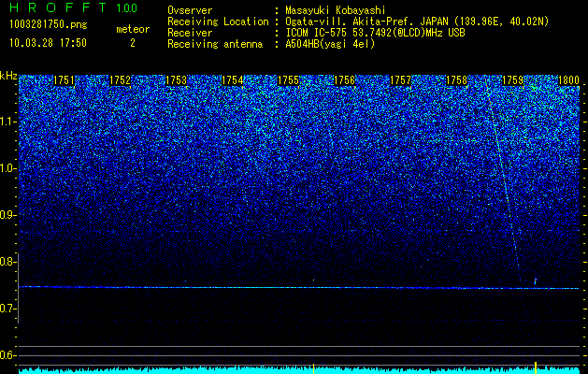Click the meteor count label
Viewport: 588px width, 374px height.
click(133, 29)
